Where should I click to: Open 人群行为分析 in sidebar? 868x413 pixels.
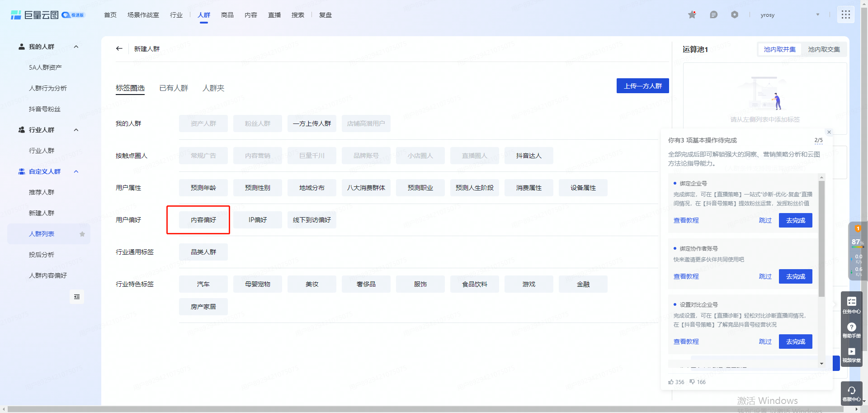coord(48,88)
